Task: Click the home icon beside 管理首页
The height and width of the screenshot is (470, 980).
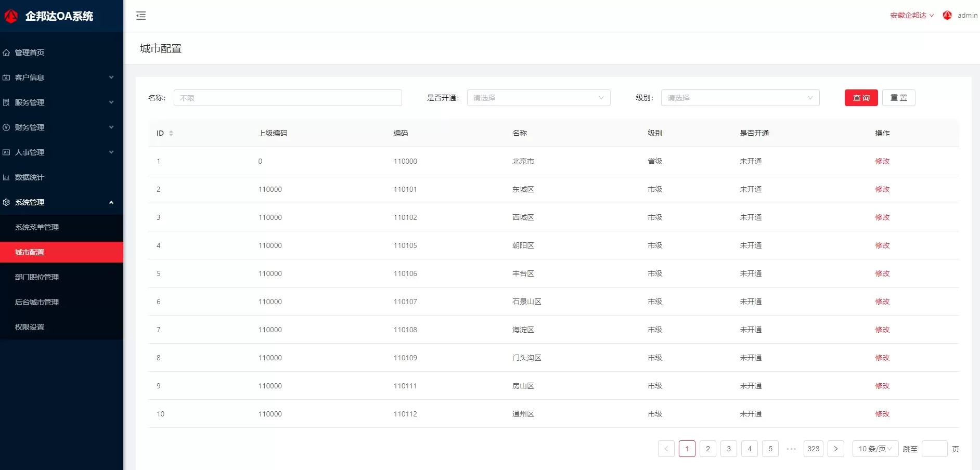Action: click(x=6, y=53)
